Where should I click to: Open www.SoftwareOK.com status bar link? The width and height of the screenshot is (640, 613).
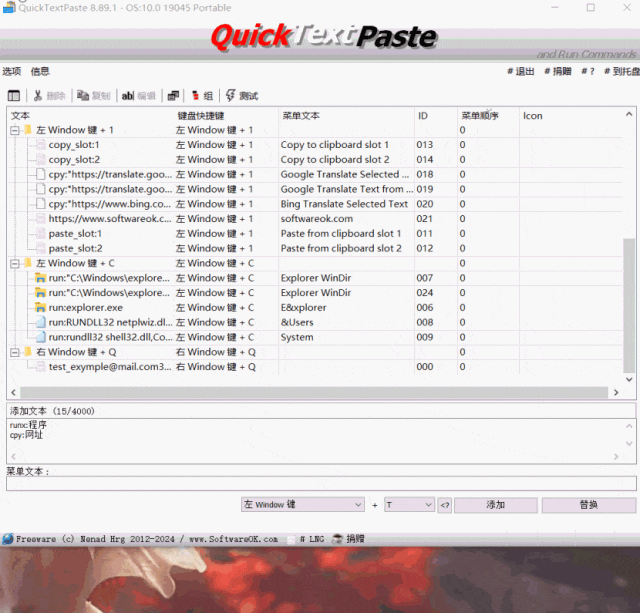(x=233, y=539)
